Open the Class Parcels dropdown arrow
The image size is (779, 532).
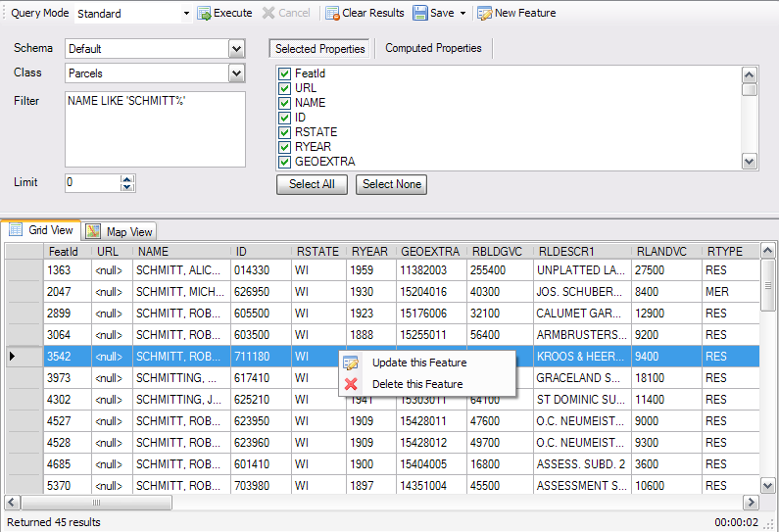tap(236, 73)
